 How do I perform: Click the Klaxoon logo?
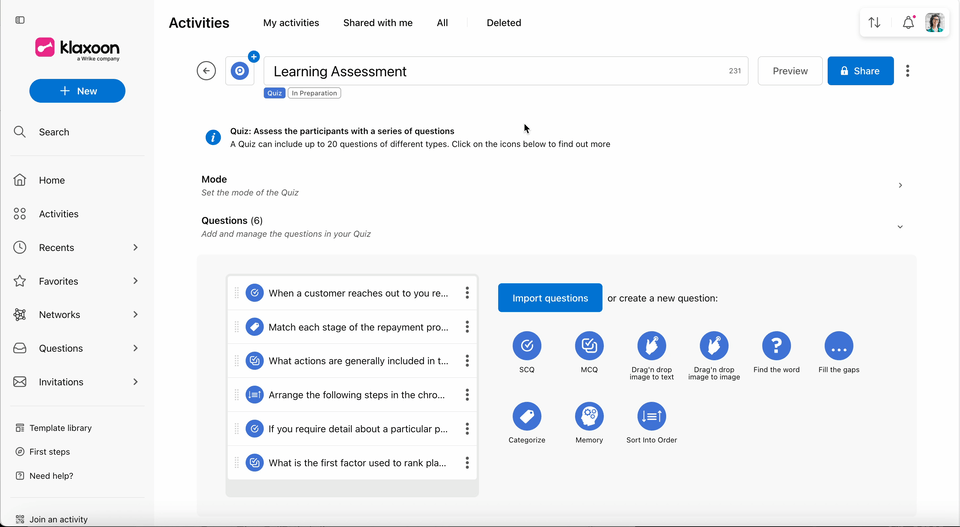77,48
